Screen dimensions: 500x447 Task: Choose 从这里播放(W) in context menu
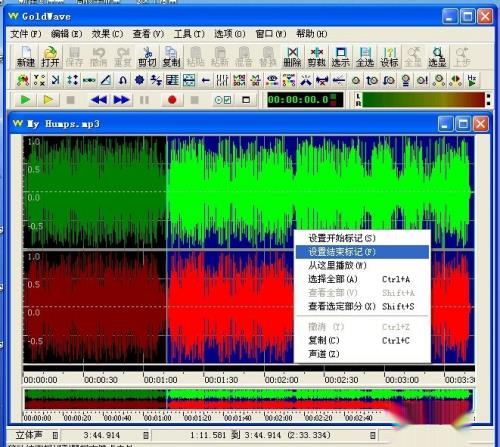click(362, 265)
